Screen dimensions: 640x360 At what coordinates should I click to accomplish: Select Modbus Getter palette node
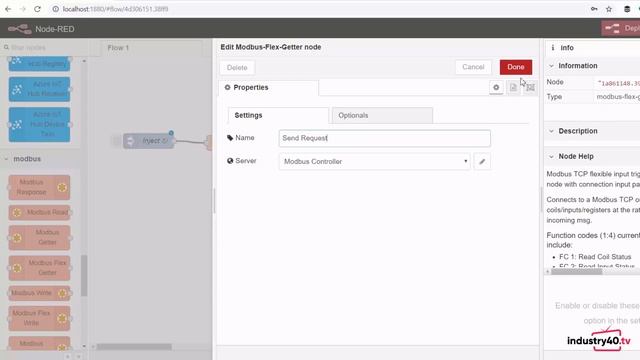[39, 237]
